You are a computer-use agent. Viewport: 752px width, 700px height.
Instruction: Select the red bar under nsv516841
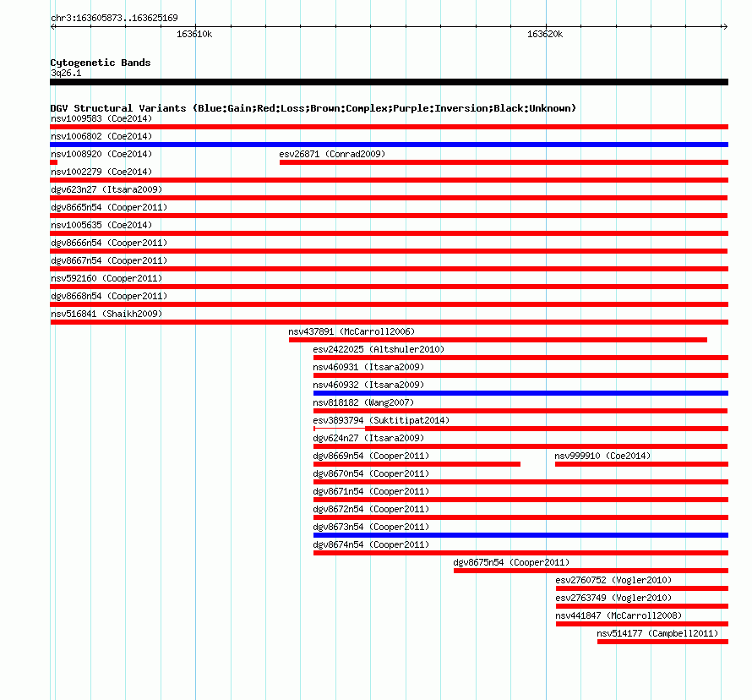[x=389, y=322]
